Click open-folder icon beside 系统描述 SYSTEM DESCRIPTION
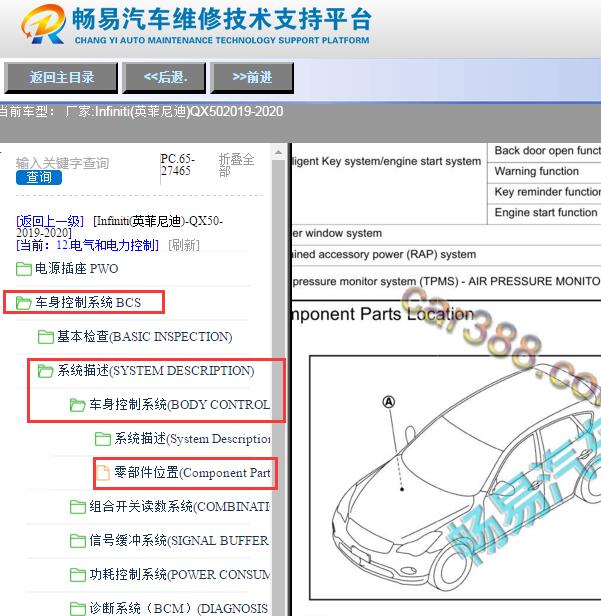601x616 pixels. pos(46,371)
